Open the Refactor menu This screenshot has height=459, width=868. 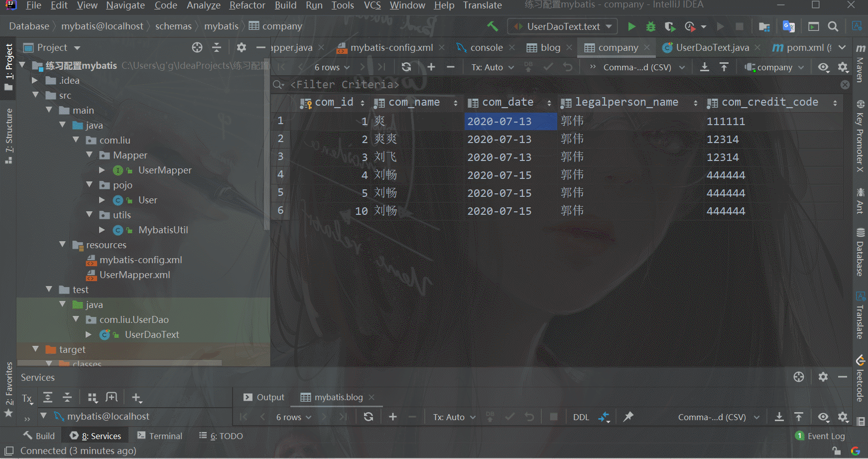247,5
